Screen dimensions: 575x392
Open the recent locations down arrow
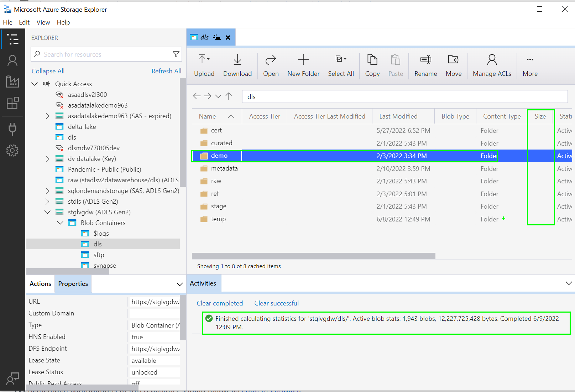click(x=218, y=96)
